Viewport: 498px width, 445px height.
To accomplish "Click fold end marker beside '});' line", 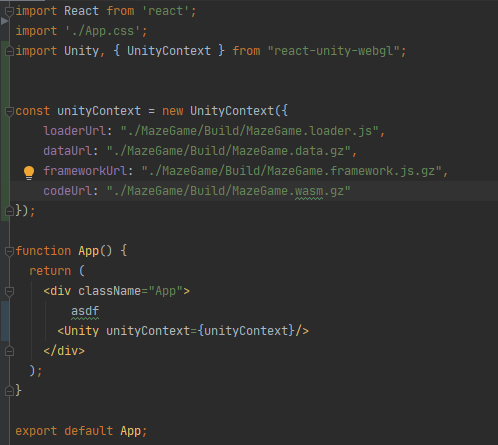I will [9, 211].
